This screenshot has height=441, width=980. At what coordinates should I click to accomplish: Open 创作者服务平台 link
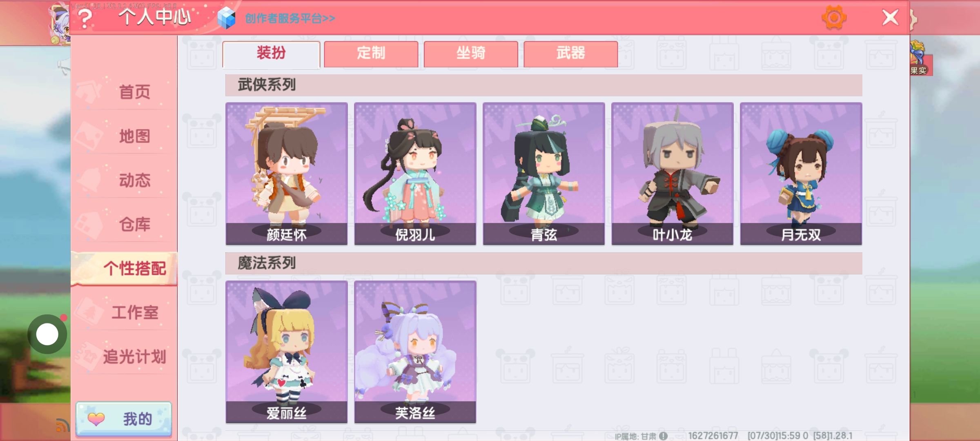click(290, 18)
